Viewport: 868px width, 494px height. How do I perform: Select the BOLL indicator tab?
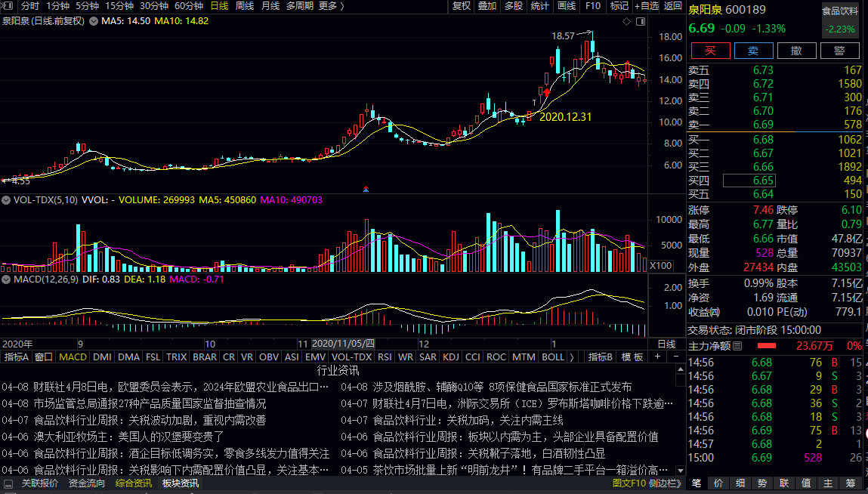553,357
